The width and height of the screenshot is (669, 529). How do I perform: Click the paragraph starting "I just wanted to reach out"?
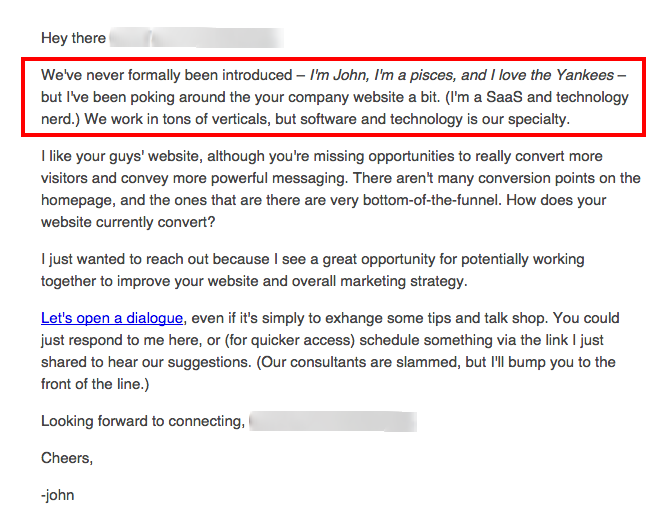point(313,270)
